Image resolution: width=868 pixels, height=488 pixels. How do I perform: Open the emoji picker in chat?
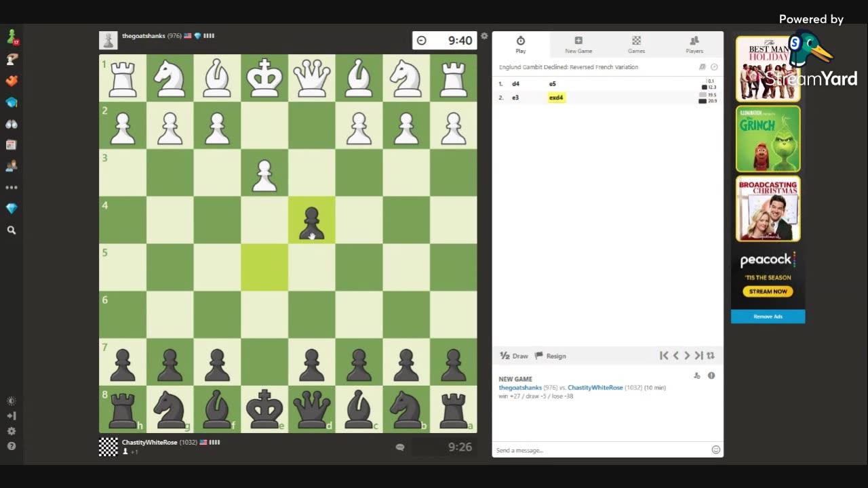[x=715, y=449]
